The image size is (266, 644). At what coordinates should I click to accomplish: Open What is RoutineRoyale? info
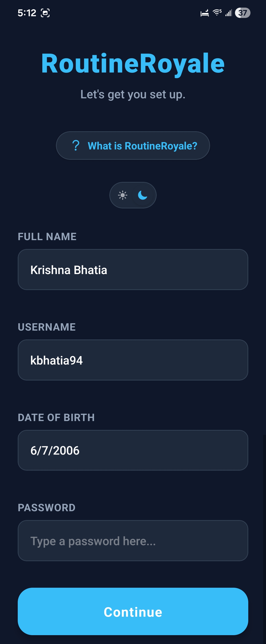133,146
